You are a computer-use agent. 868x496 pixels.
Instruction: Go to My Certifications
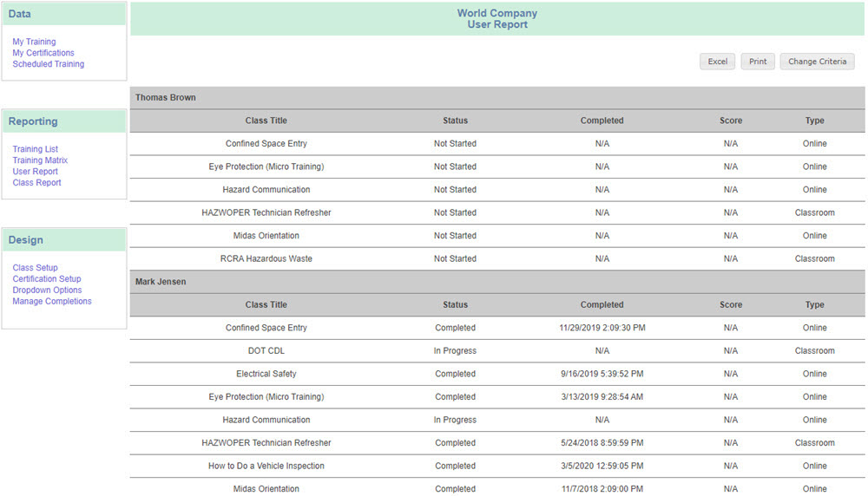43,53
